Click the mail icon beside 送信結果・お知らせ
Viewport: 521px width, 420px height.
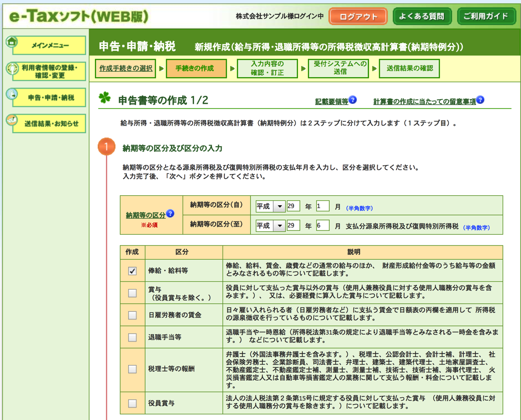click(12, 120)
